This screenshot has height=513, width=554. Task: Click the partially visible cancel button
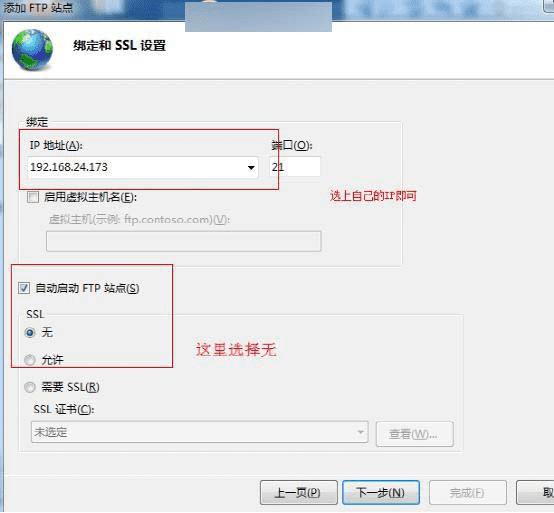coord(535,493)
